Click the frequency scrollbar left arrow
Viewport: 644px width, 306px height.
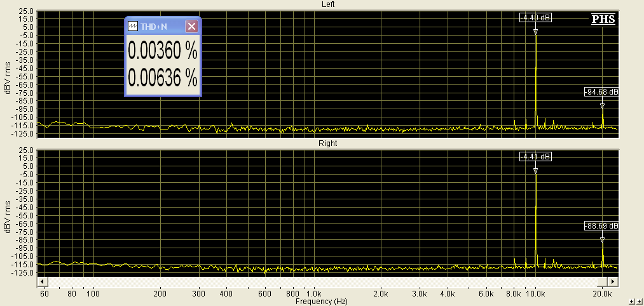click(41, 281)
